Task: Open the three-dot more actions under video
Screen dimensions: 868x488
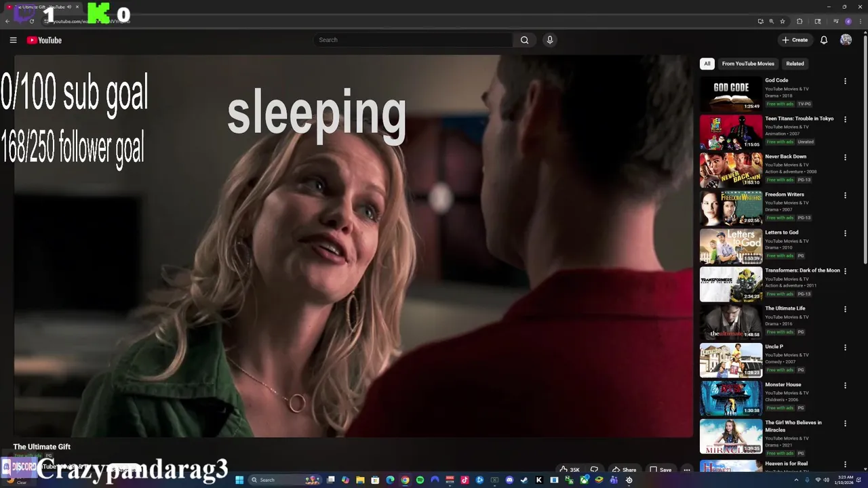Action: (x=687, y=469)
